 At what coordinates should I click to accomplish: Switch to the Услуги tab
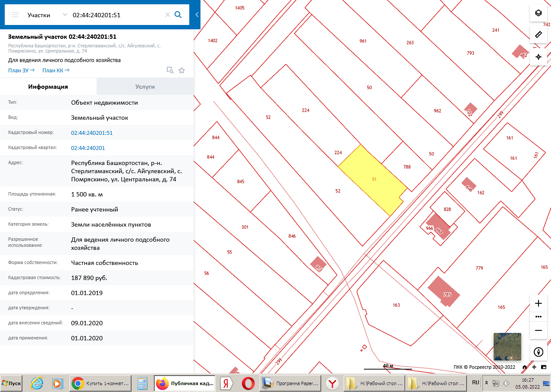(145, 87)
